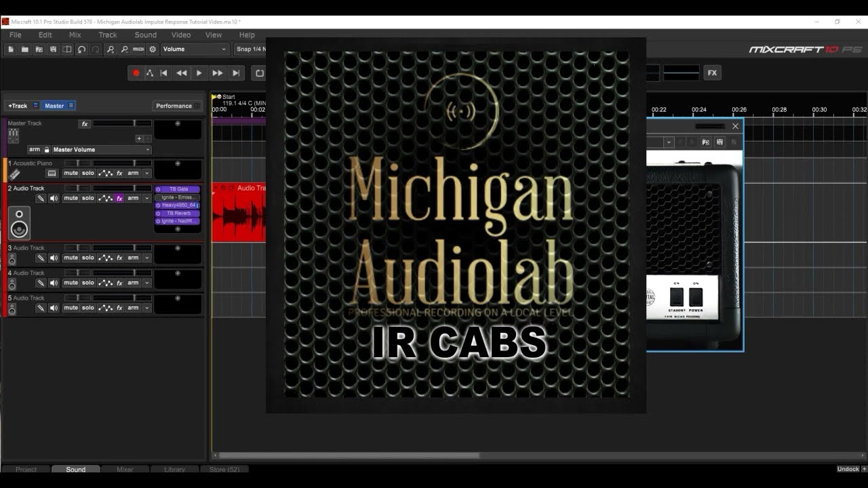The width and height of the screenshot is (868, 488).
Task: Open the Mix menu
Action: 75,35
